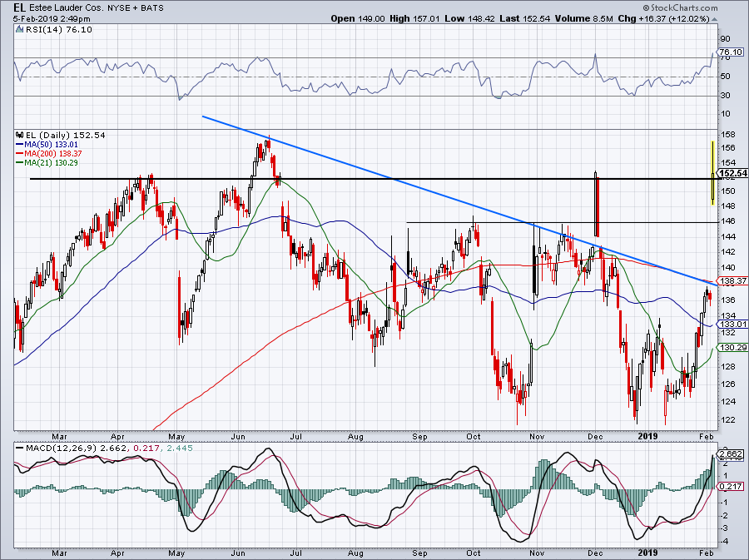The image size is (749, 560).
Task: Click the 138.37 MA(200) flag on right axis
Action: coord(732,281)
